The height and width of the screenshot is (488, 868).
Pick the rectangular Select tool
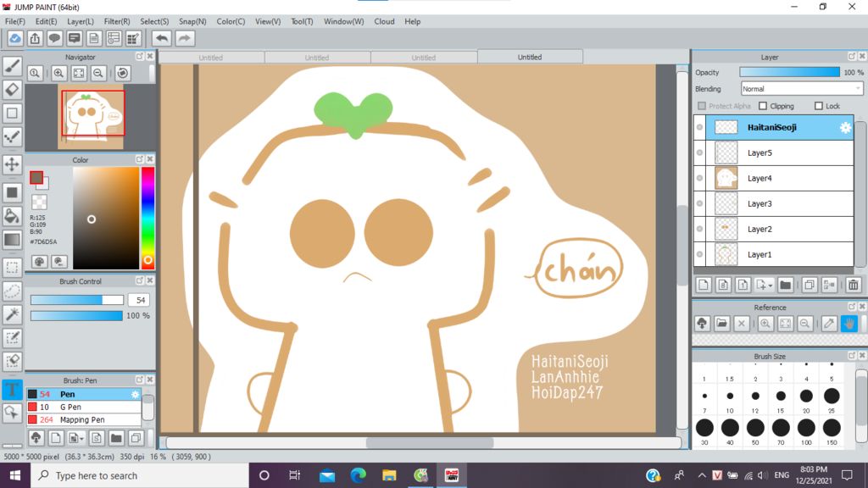tap(12, 268)
